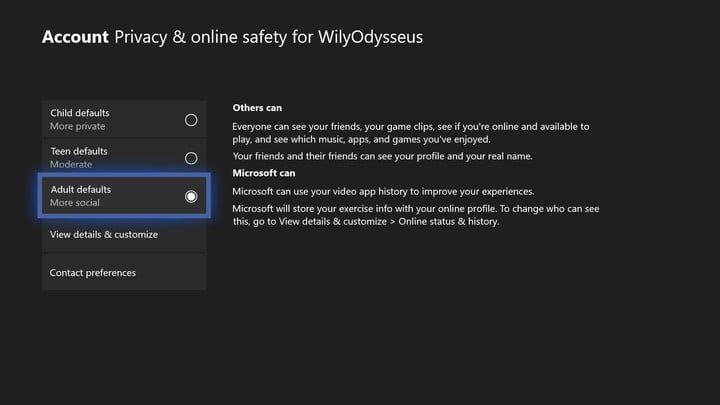
Task: Click the 'Microsoft can' section heading
Action: [x=262, y=172]
